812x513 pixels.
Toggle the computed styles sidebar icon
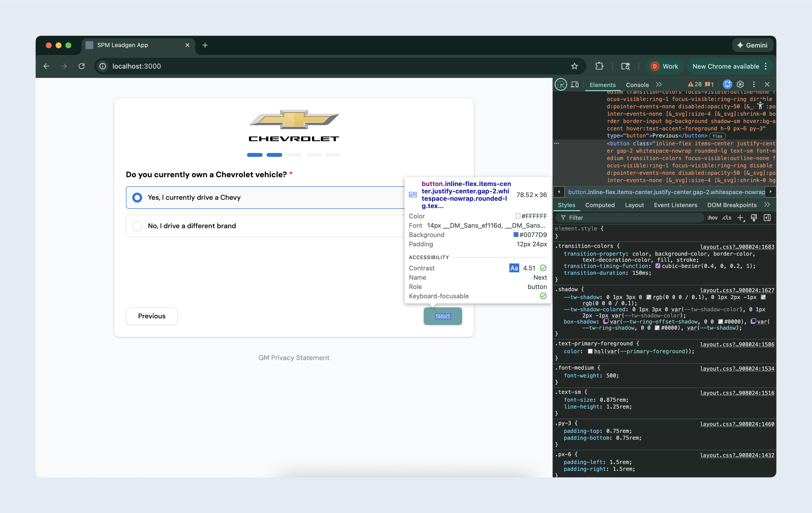767,218
